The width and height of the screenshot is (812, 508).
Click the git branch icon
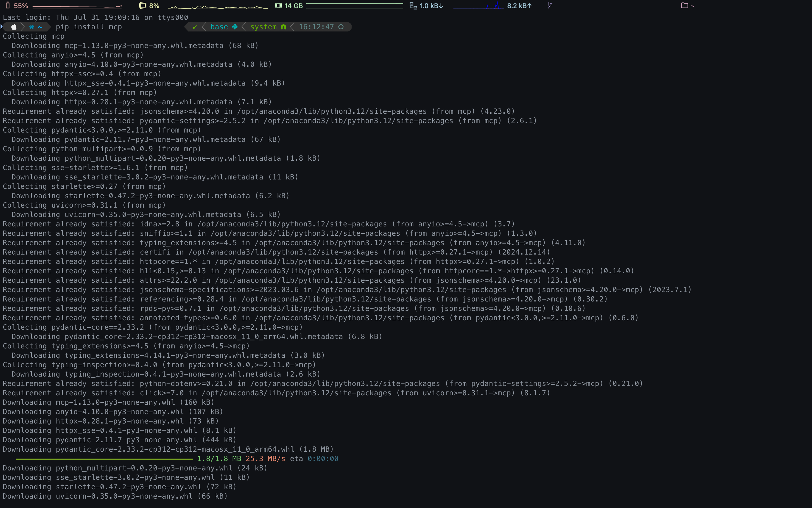tap(550, 5)
